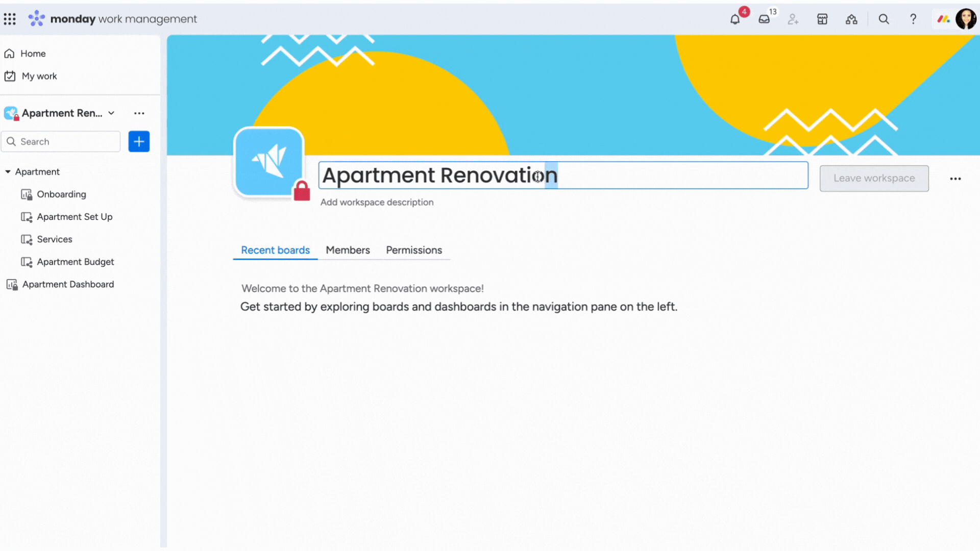Open the Apartment Budget board

pos(76,261)
